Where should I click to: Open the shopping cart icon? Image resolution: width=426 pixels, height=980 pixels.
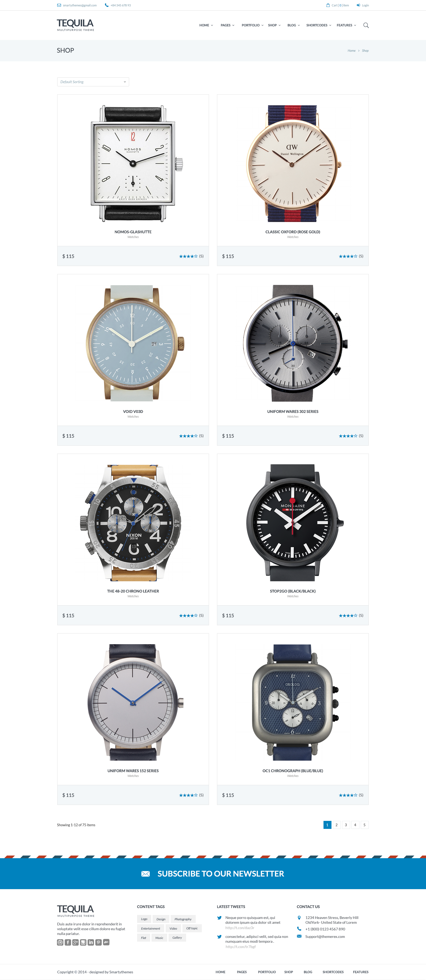(328, 5)
